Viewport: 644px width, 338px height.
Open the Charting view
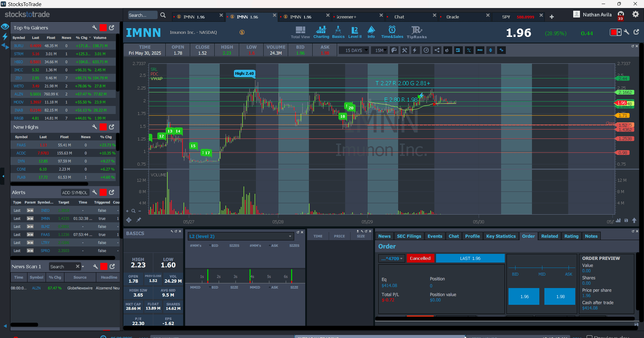coord(321,32)
